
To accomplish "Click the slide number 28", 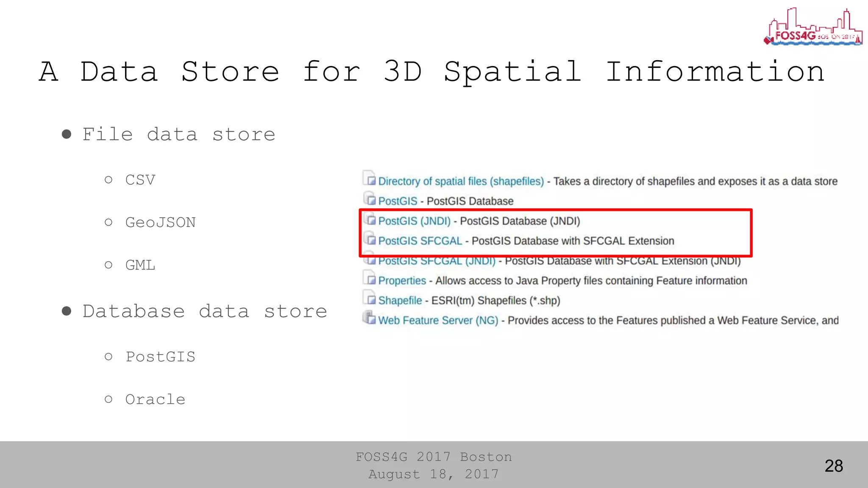I will click(834, 466).
